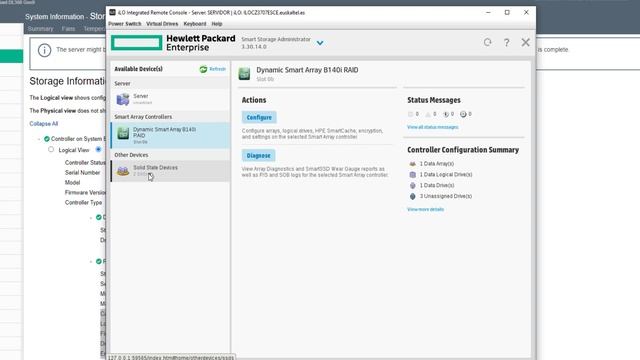The height and width of the screenshot is (360, 640).
Task: Click the Diagnose button
Action: 258,156
